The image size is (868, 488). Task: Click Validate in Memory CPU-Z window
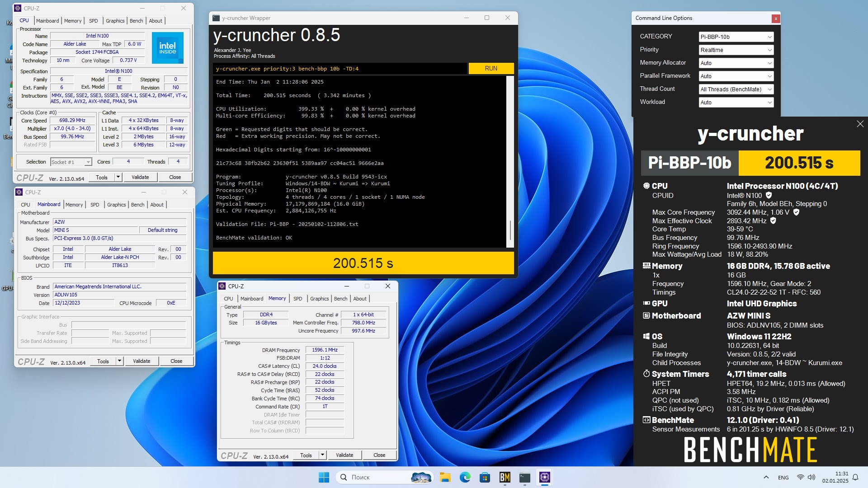point(344,455)
